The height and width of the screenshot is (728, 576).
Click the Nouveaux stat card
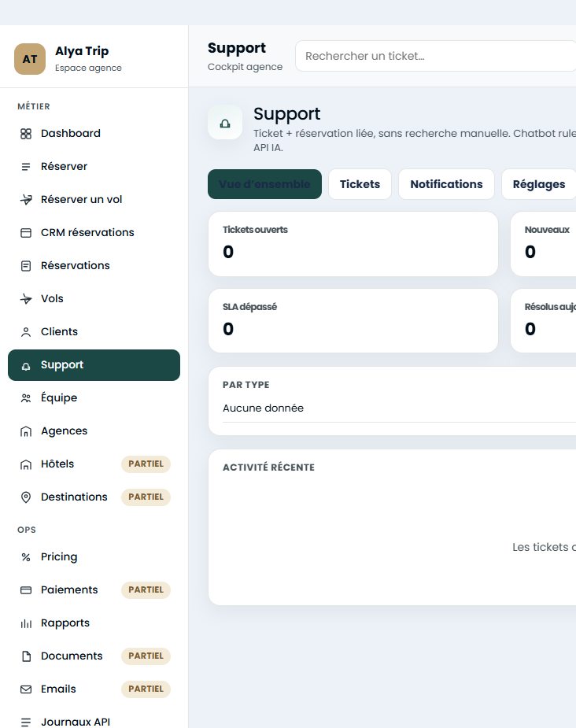(543, 244)
